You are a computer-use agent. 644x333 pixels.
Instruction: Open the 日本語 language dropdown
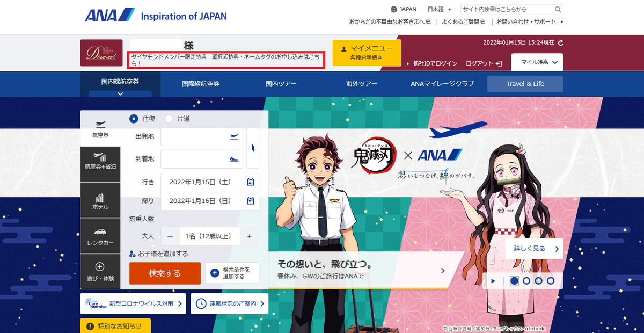click(439, 9)
